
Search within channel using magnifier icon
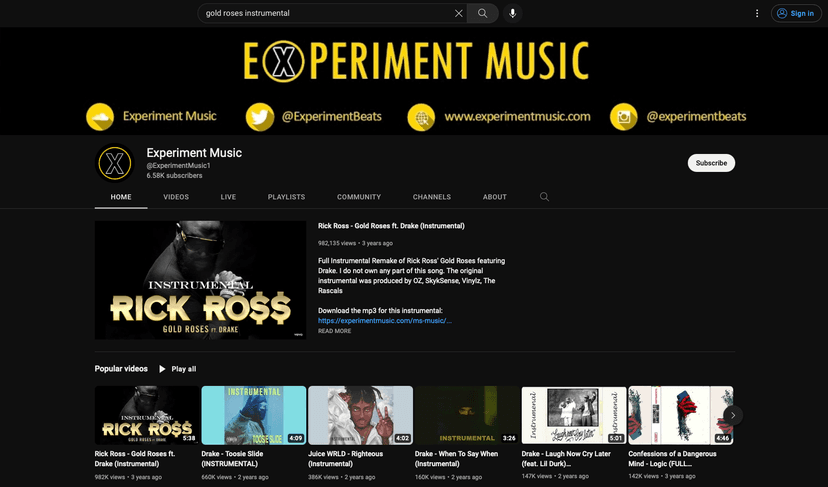tap(544, 197)
